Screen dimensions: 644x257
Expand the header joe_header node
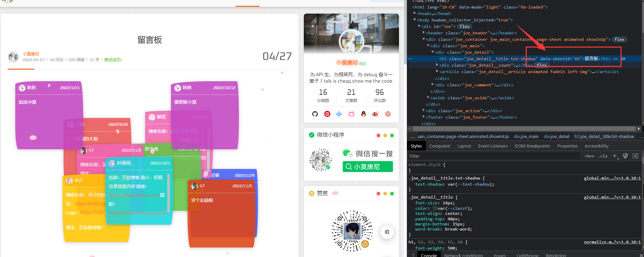(423, 33)
